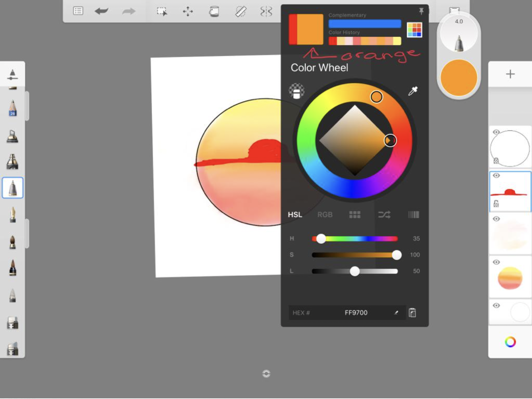Paste hex color from clipboard icon
The image size is (532, 399).
tap(412, 312)
